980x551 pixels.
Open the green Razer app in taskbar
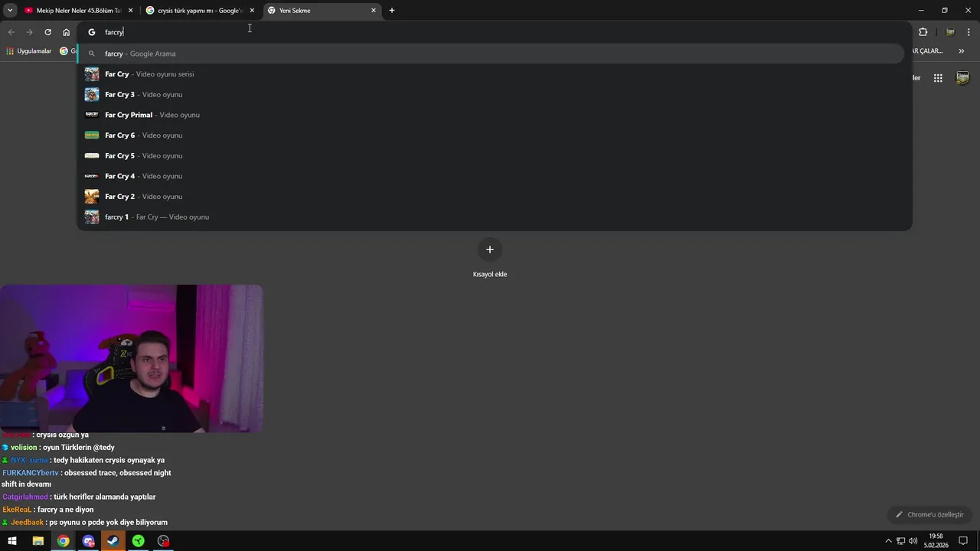(x=138, y=541)
